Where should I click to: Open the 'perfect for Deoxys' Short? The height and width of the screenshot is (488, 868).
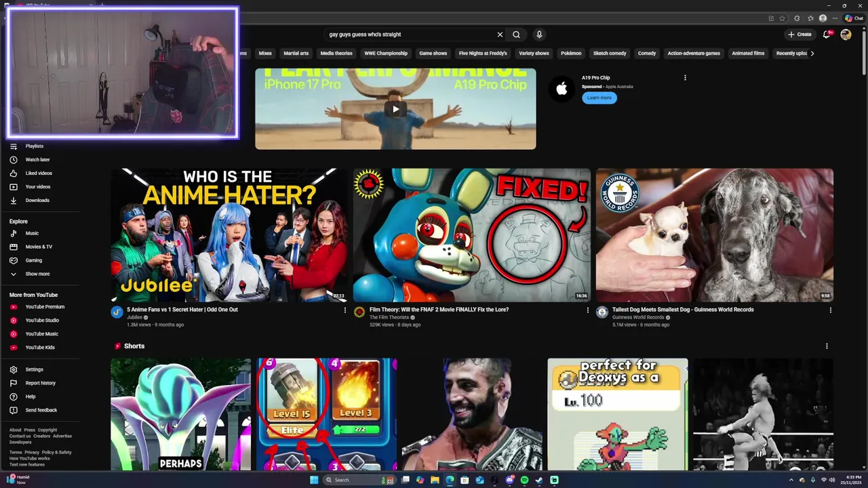pos(618,414)
